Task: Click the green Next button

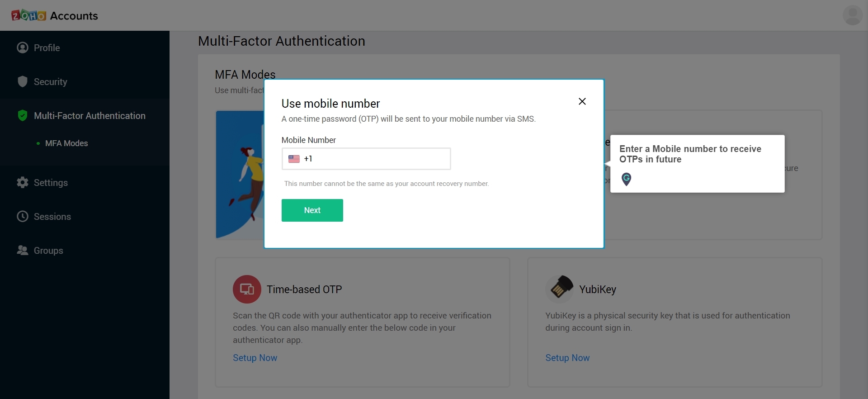Action: pos(312,210)
